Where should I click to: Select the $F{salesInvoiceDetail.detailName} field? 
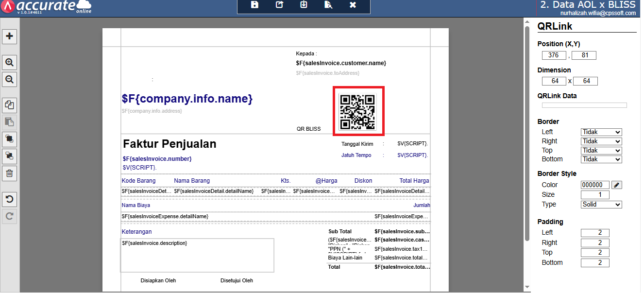[x=214, y=191]
